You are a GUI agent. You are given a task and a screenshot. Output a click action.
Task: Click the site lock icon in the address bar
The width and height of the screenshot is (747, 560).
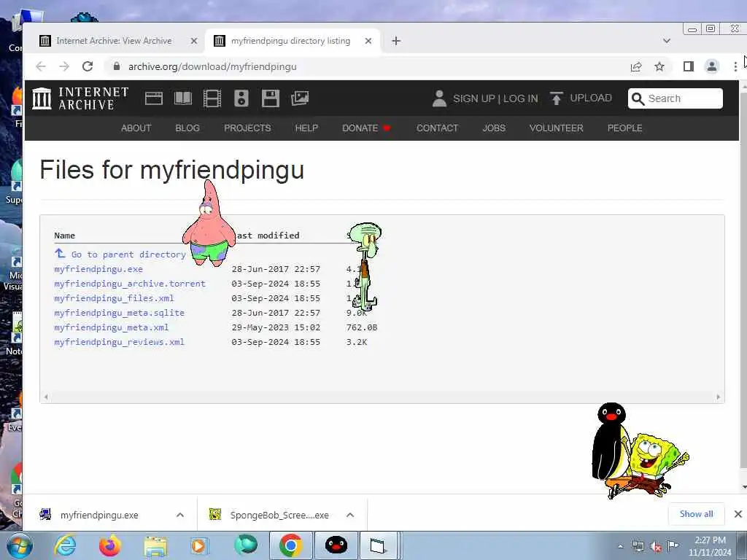(x=117, y=66)
